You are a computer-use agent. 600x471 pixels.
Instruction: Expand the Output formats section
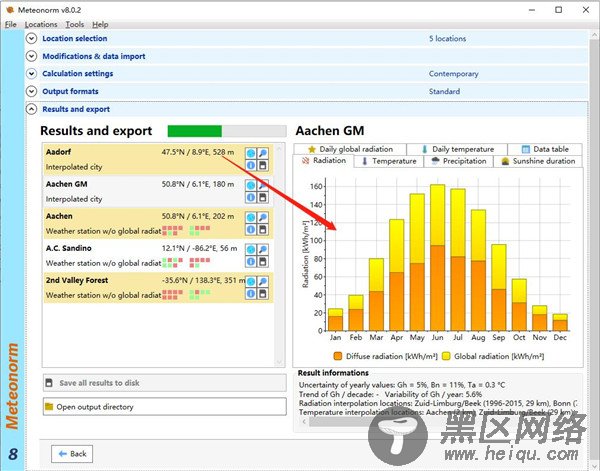(31, 91)
